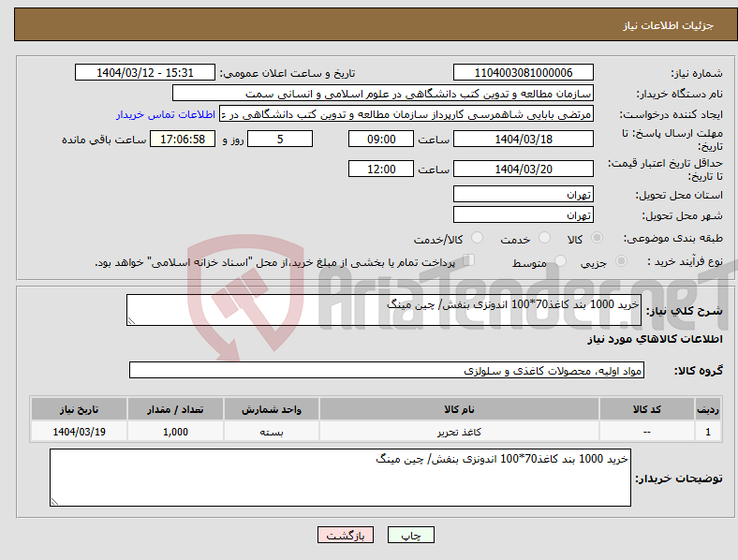This screenshot has height=560, width=738.
Task: Click the تاریخ نیاز column header
Action: 79,409
